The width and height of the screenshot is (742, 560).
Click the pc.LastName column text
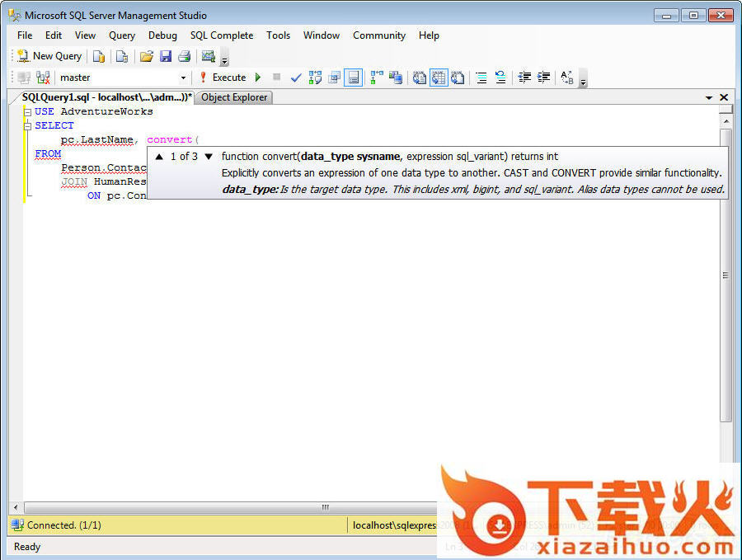pos(97,139)
